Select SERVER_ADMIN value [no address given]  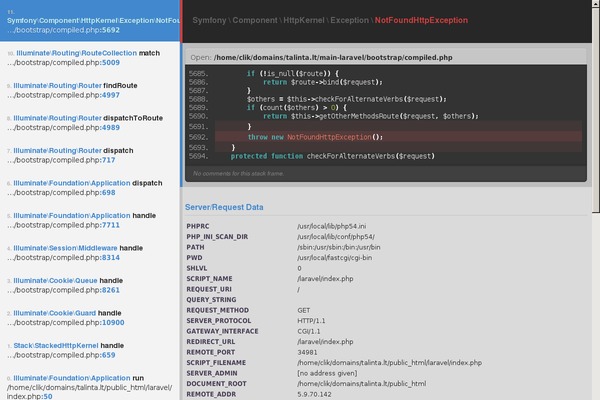pyautogui.click(x=327, y=373)
